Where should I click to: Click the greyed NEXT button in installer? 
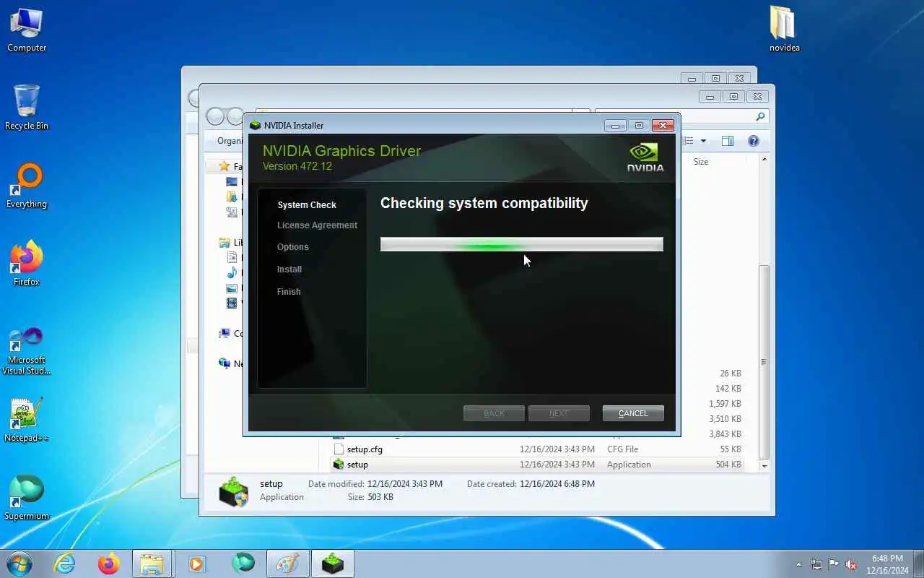pos(559,413)
